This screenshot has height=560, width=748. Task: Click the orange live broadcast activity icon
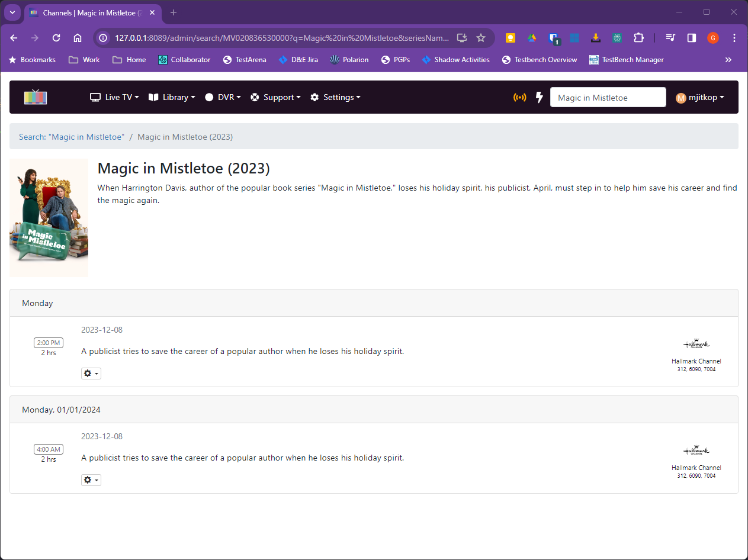coord(519,97)
